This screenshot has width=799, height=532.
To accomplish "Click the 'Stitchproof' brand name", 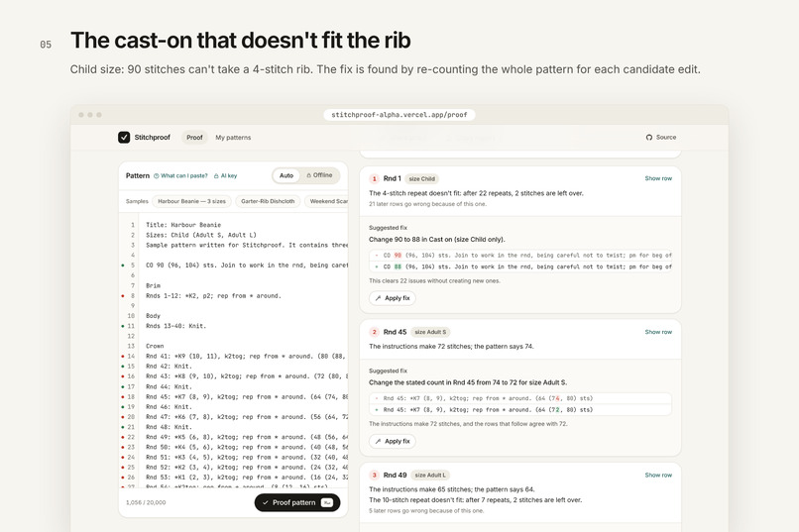I will point(153,138).
